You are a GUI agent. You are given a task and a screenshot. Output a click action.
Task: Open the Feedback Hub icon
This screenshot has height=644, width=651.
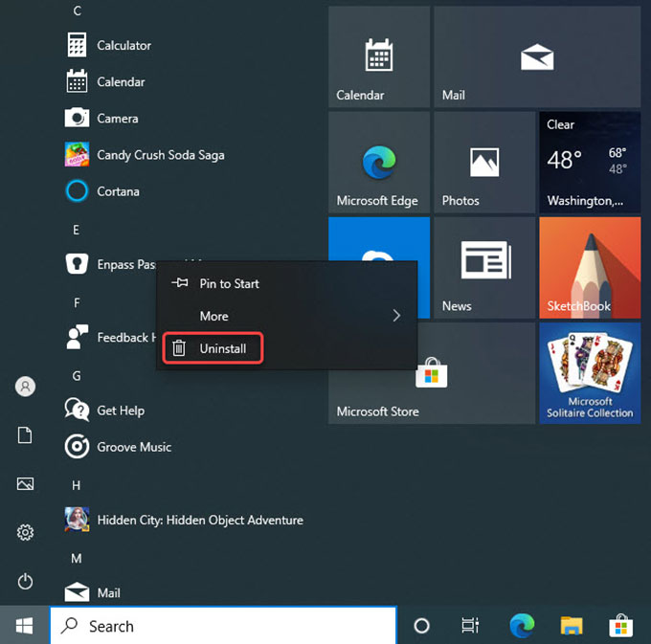point(77,337)
